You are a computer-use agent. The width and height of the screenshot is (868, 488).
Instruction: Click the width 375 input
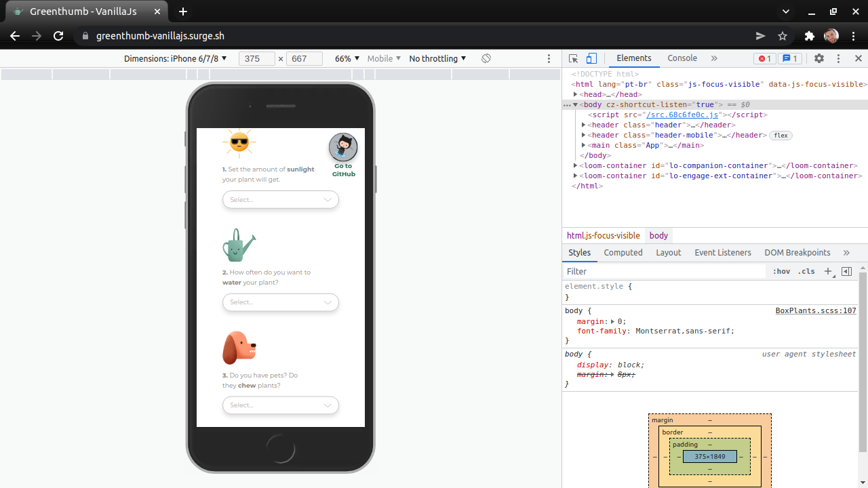pyautogui.click(x=256, y=58)
